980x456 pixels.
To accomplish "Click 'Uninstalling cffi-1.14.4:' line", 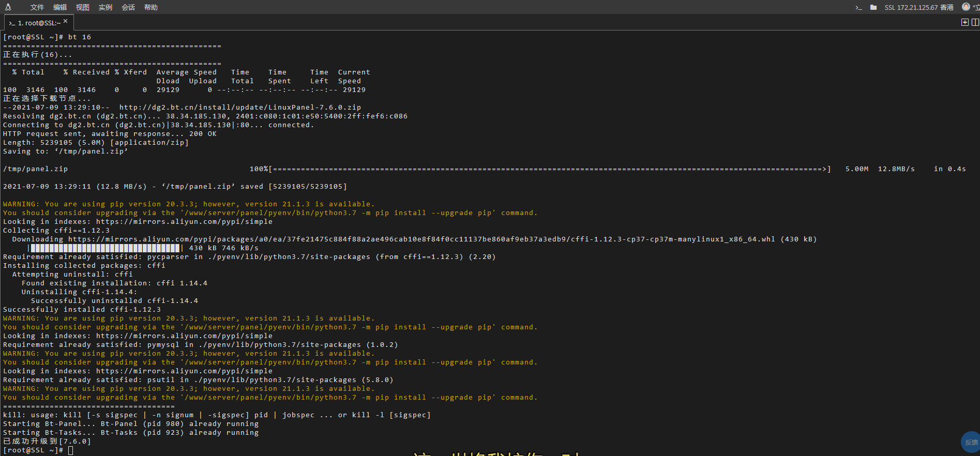I will [x=80, y=292].
